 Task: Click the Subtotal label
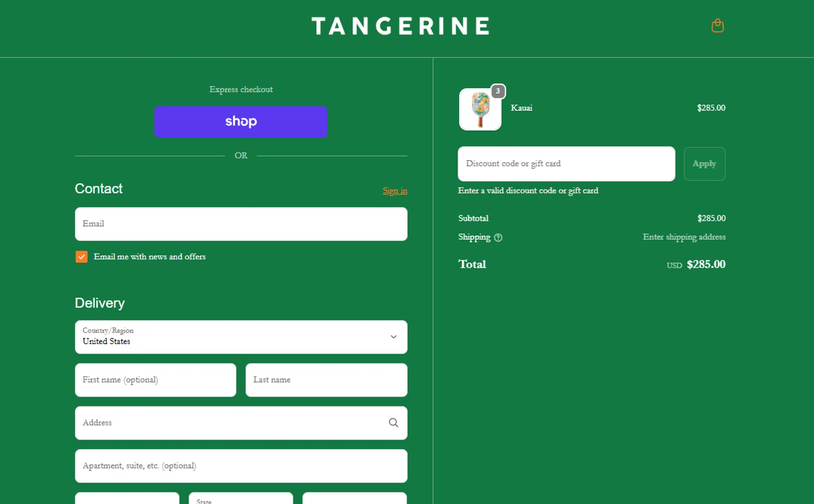coord(473,218)
